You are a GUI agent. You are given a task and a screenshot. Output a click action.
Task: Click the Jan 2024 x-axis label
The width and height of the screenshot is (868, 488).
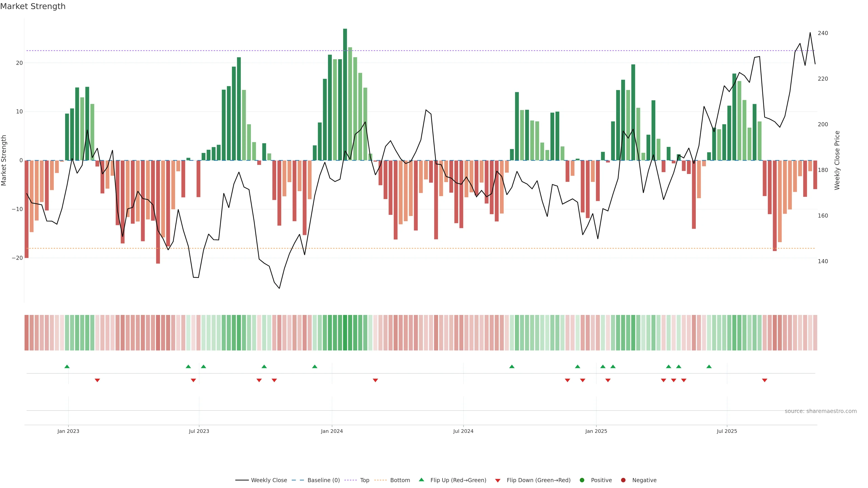pos(332,431)
